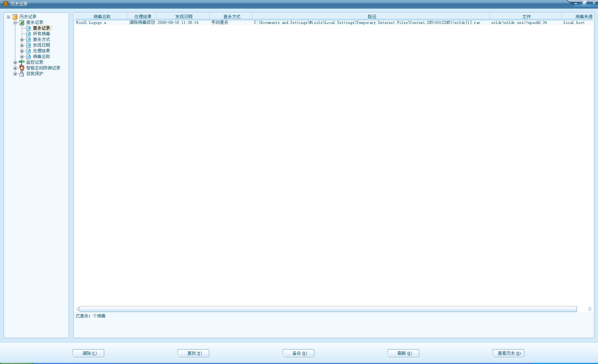This screenshot has height=364, width=598.
Task: Click the 清除(C) button
Action: 88,353
